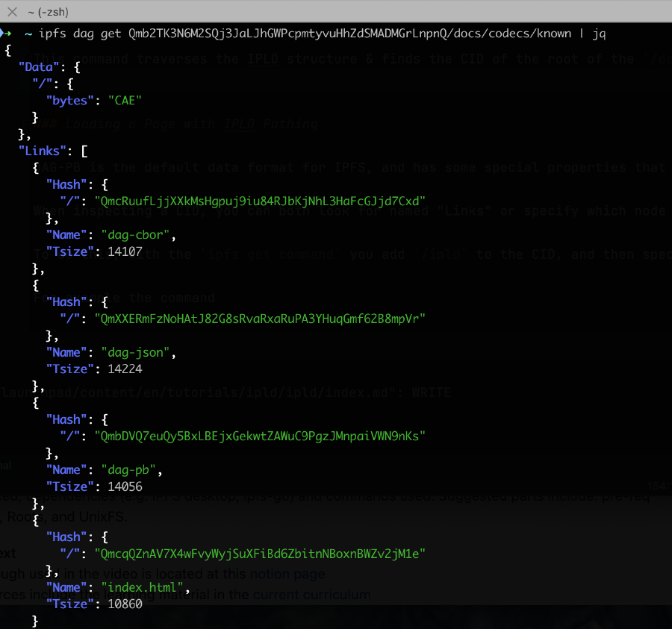672x629 pixels.
Task: Select the CAE bytes value
Action: (124, 100)
